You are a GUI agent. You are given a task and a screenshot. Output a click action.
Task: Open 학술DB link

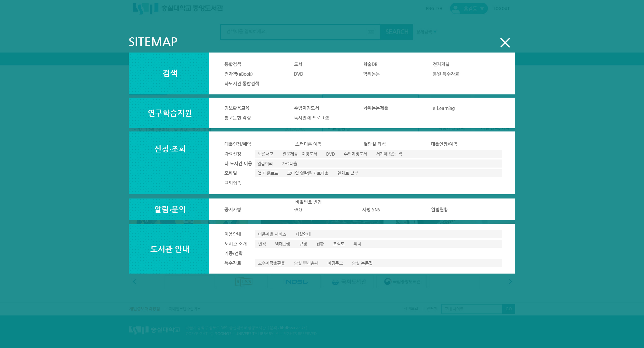pos(370,64)
